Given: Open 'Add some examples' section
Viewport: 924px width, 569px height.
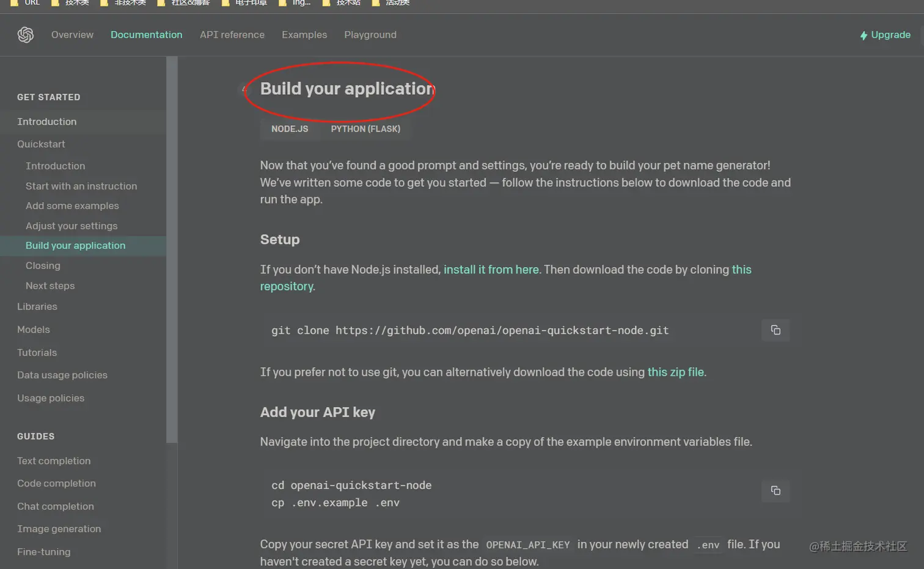Looking at the screenshot, I should [x=72, y=206].
